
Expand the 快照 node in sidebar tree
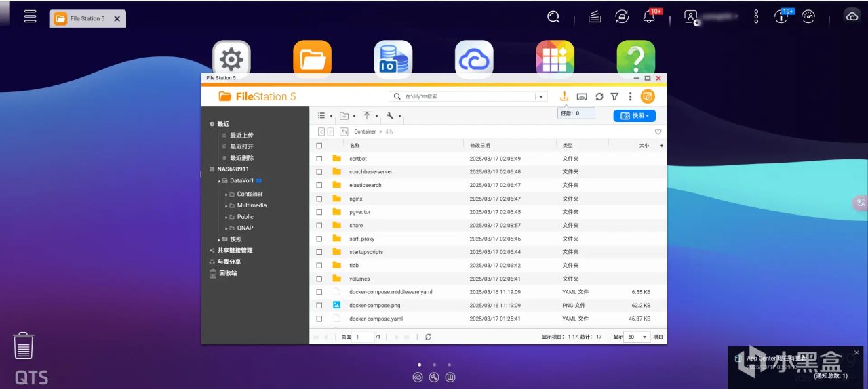tap(220, 240)
